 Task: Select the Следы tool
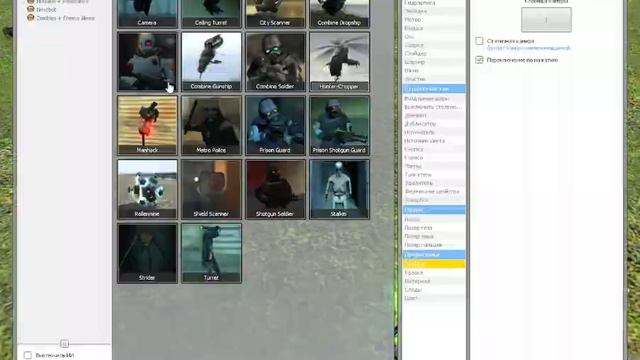pyautogui.click(x=433, y=290)
